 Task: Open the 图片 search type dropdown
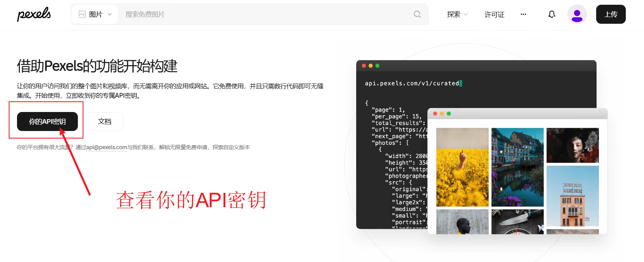(x=95, y=14)
